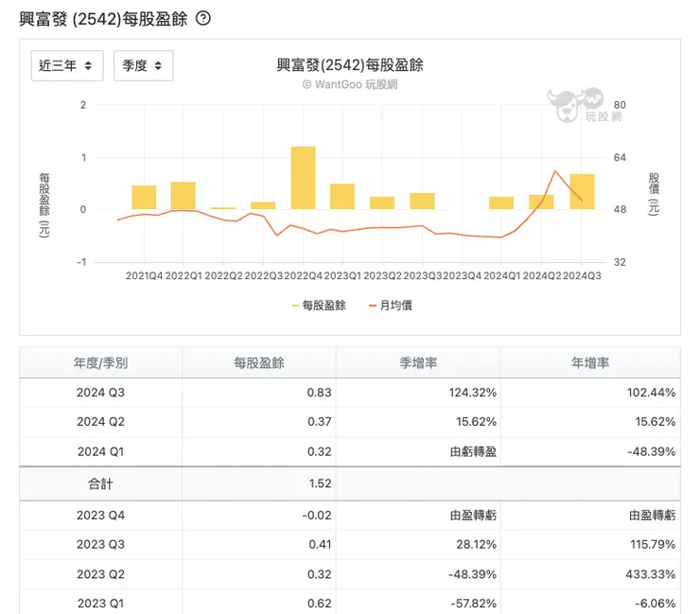Click the 2022Q1 EPS bar in chart
This screenshot has height=614, width=700.
(183, 196)
